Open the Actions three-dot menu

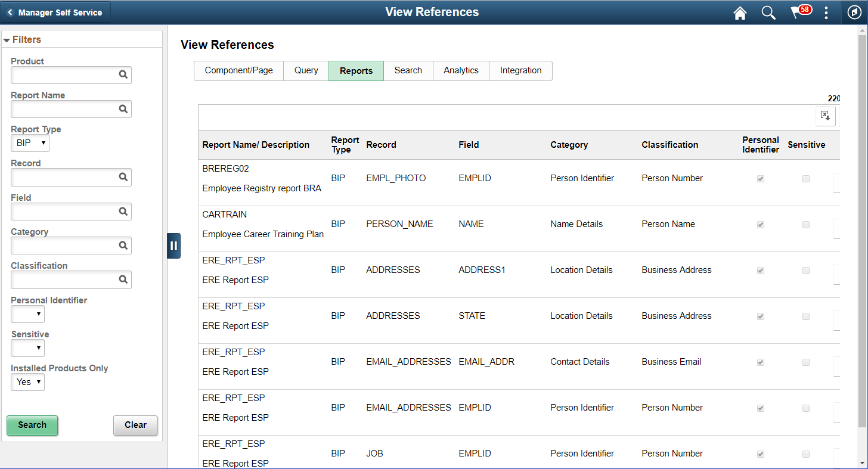(826, 13)
